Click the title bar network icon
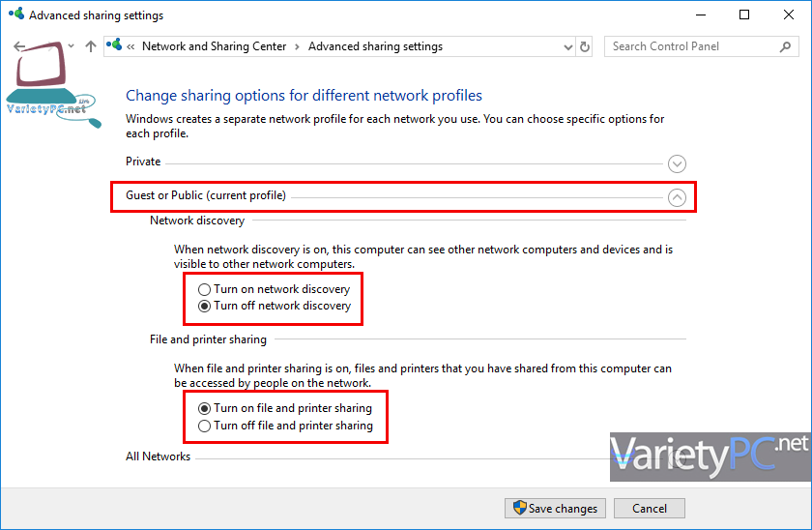 click(x=16, y=14)
